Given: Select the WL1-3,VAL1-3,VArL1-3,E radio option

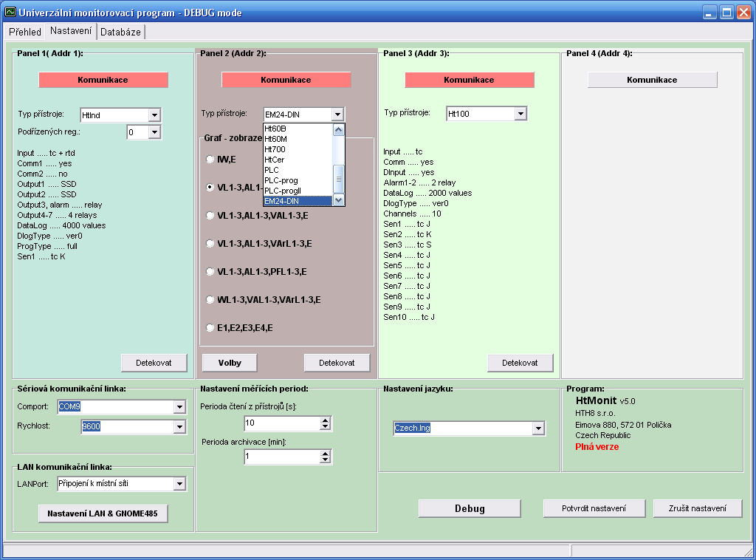Looking at the screenshot, I should click(210, 299).
